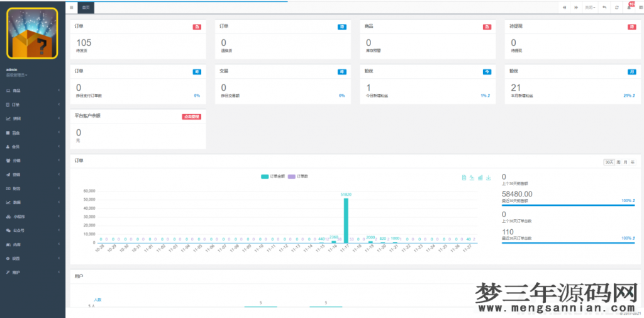Click the notification bell icon
644x318 pixels.
coord(630,7)
